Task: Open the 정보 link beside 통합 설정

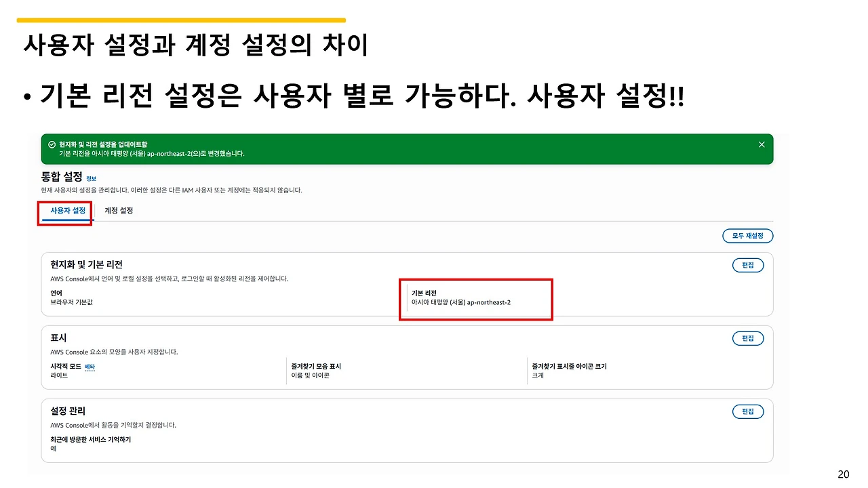Action: [x=90, y=177]
